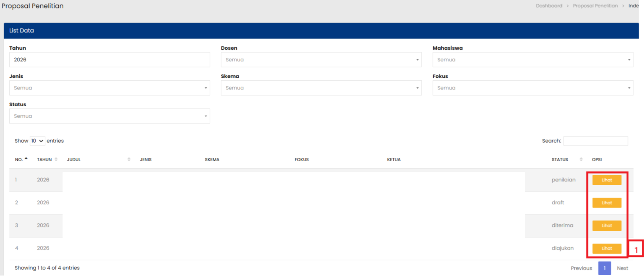Click Lihat for the draft proposal
The image size is (644, 277).
click(606, 203)
